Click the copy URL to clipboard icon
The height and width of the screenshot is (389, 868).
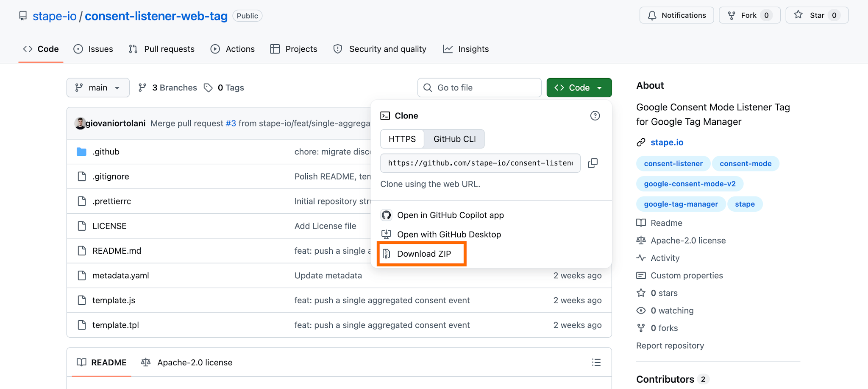click(x=593, y=163)
